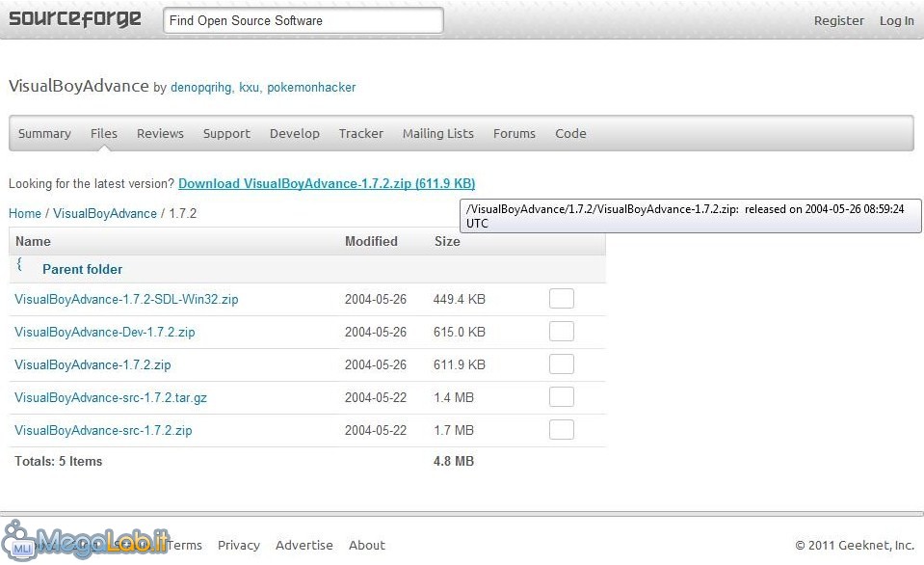Download VisualBoyAdvance-1.7.2.zip latest version link
The height and width of the screenshot is (565, 924).
(x=327, y=183)
